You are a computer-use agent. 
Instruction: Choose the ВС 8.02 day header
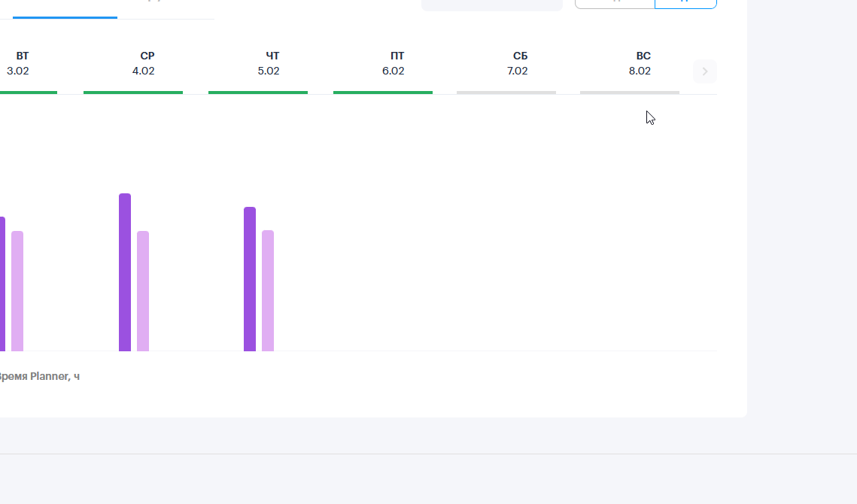[640, 63]
